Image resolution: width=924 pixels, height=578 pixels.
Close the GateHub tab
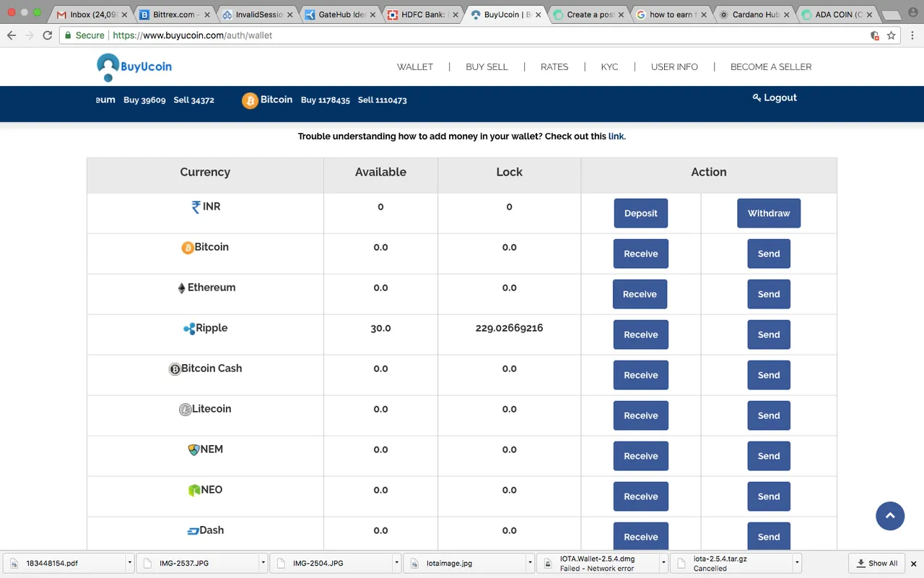point(372,14)
